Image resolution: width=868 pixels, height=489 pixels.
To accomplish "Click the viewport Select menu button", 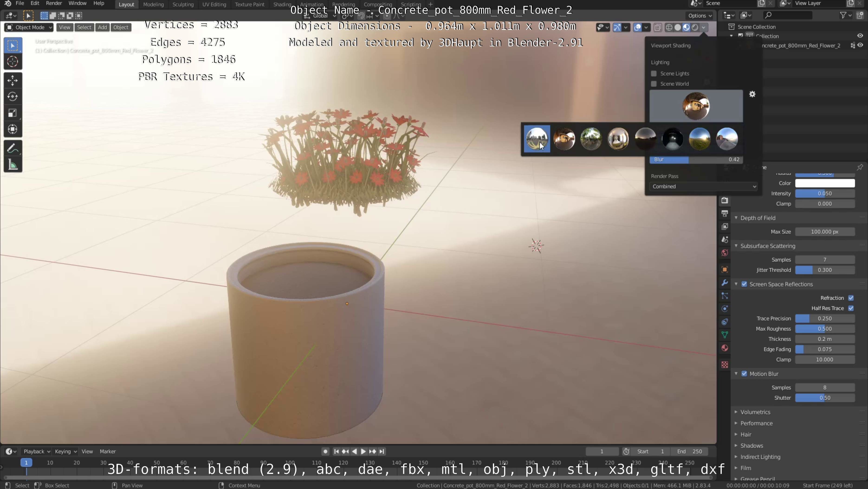I will 84,28.
